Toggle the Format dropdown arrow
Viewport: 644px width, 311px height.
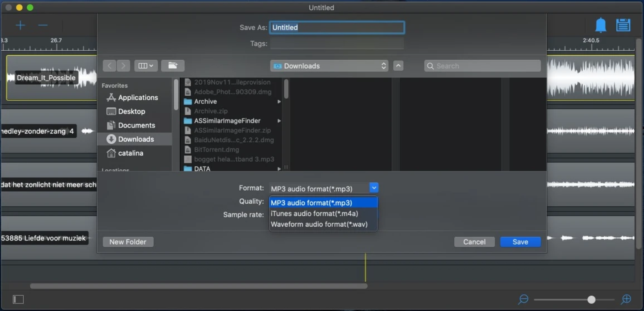pos(374,188)
